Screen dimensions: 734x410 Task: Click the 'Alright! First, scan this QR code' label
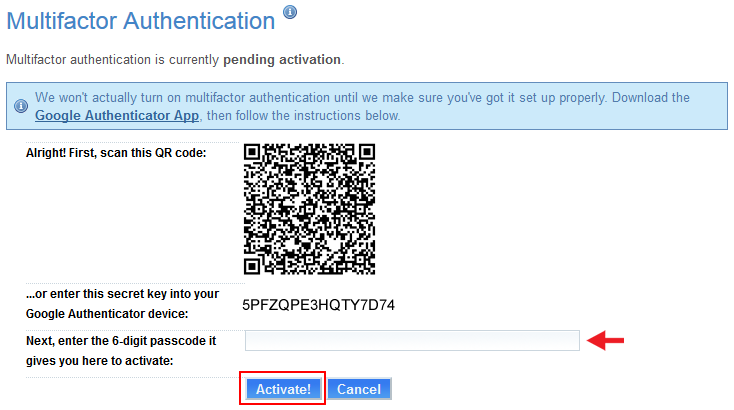coord(116,153)
